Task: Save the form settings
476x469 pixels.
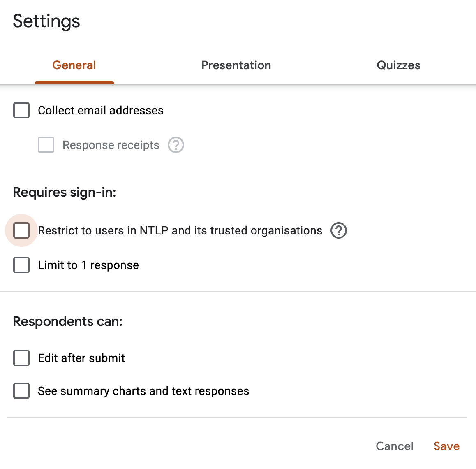Action: pos(446,446)
